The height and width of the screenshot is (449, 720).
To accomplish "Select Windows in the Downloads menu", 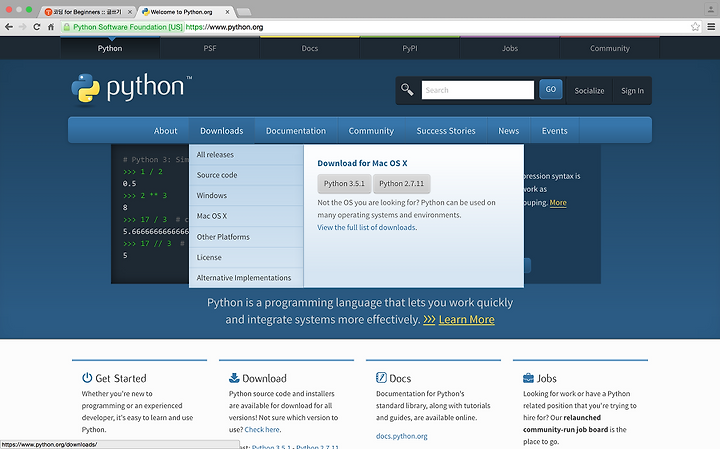I will pos(246,196).
